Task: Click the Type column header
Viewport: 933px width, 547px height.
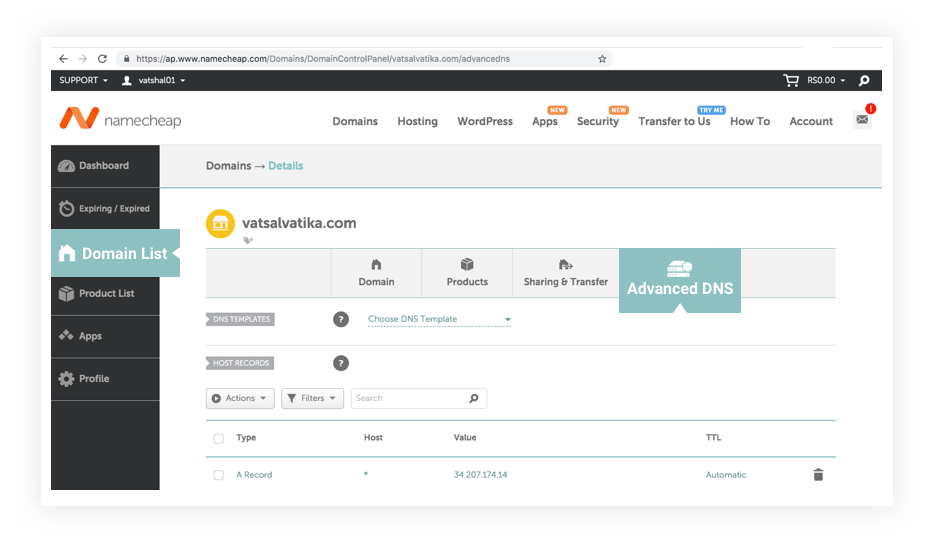Action: (246, 437)
